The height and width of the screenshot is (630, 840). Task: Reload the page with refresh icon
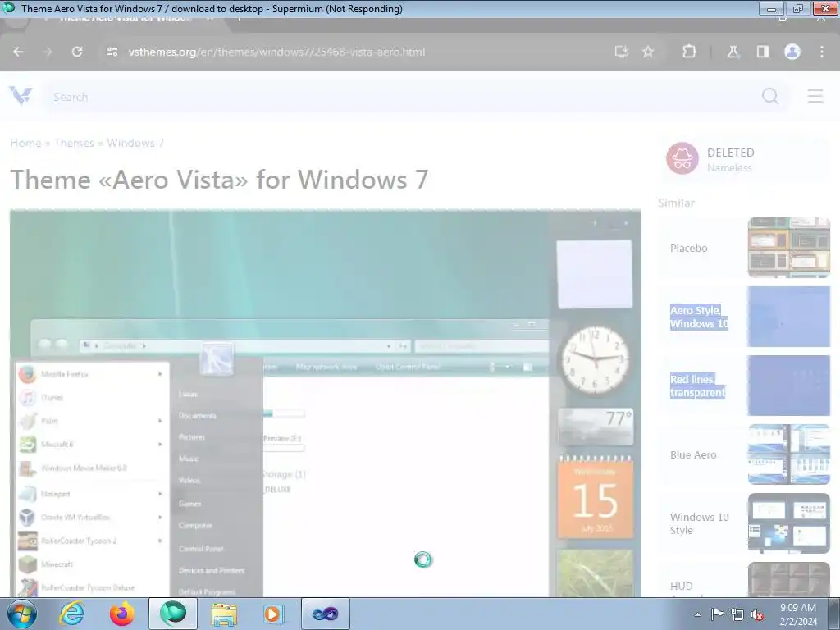(77, 52)
